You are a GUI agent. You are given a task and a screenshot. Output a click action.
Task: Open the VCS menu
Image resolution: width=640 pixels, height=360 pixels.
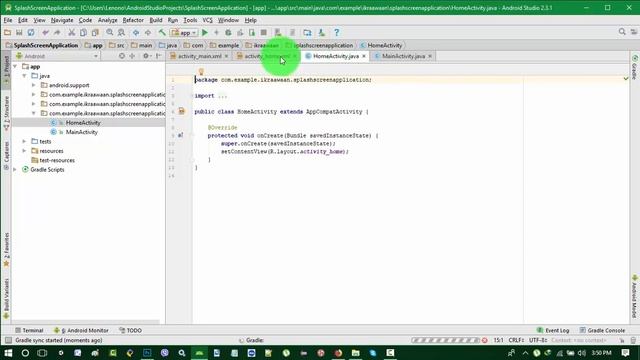tap(207, 20)
